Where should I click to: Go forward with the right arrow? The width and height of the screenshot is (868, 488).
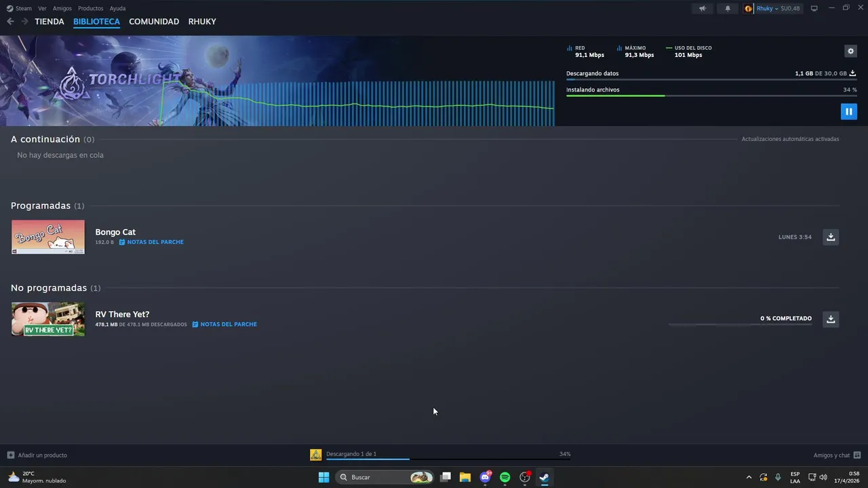coord(24,22)
